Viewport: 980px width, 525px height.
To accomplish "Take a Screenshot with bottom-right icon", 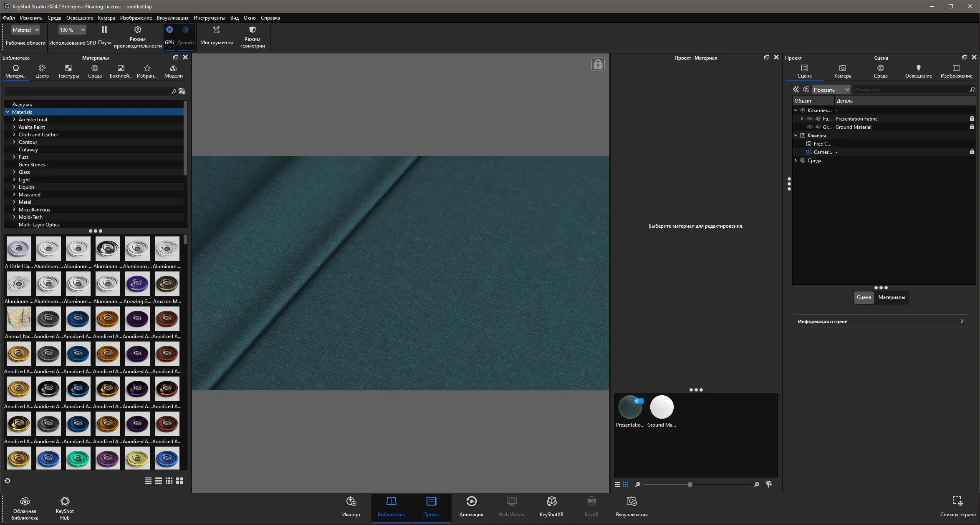I will [957, 501].
